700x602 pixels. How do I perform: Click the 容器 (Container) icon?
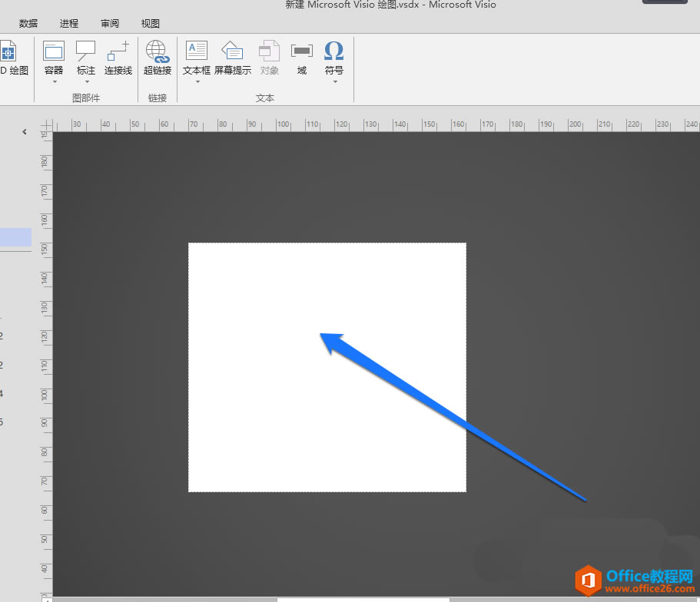(54, 51)
